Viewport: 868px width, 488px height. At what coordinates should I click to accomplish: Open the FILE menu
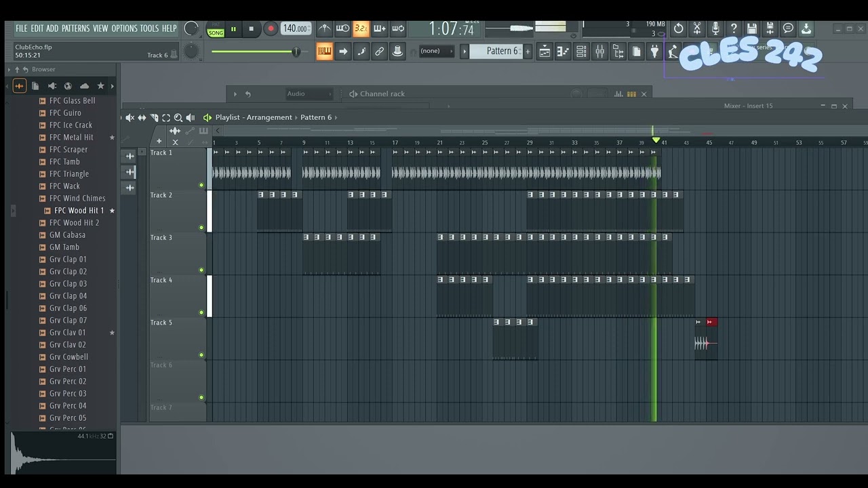tap(22, 28)
